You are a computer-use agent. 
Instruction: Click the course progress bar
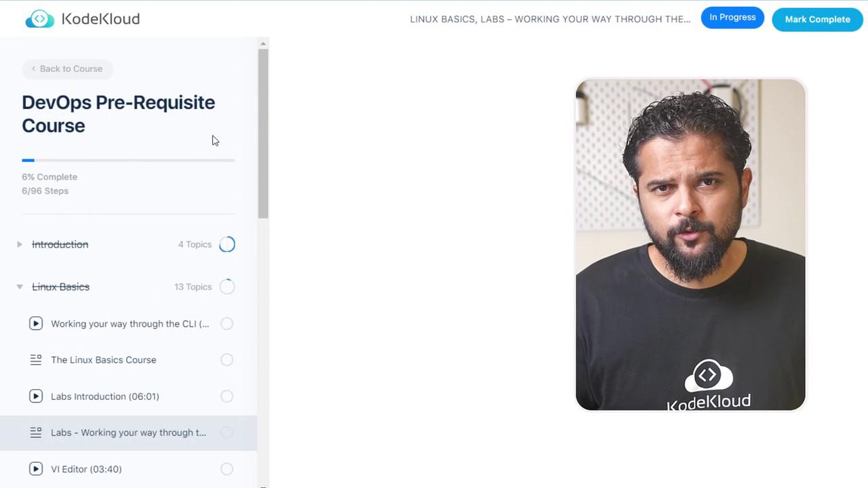point(128,161)
